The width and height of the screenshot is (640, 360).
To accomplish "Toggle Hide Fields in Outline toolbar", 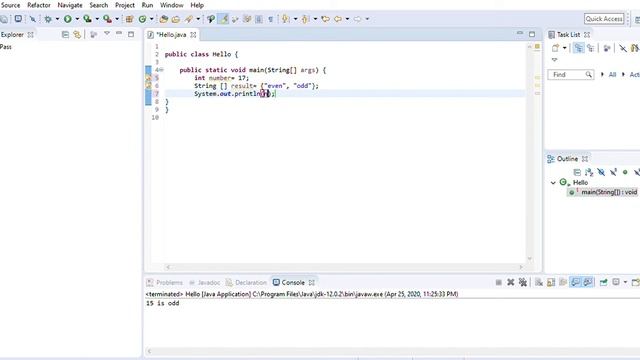I will point(601,172).
